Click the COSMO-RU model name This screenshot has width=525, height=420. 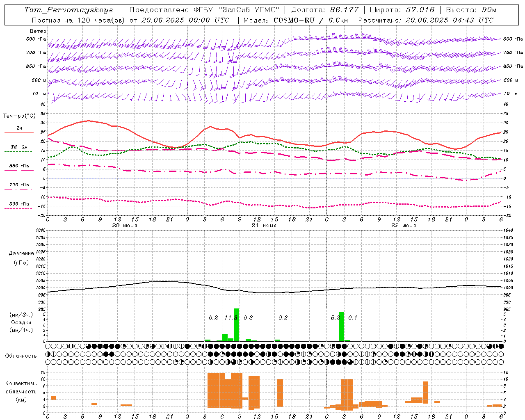click(295, 20)
